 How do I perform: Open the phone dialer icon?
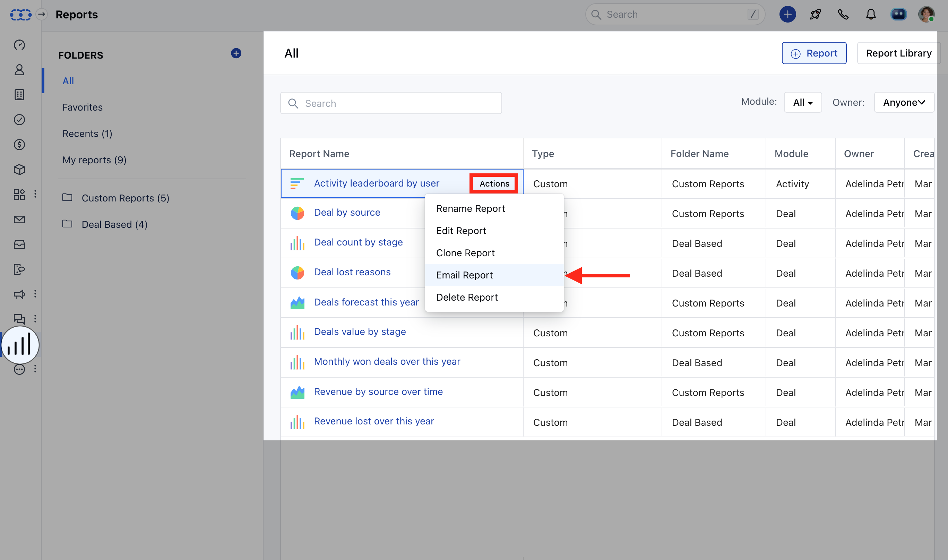click(843, 14)
